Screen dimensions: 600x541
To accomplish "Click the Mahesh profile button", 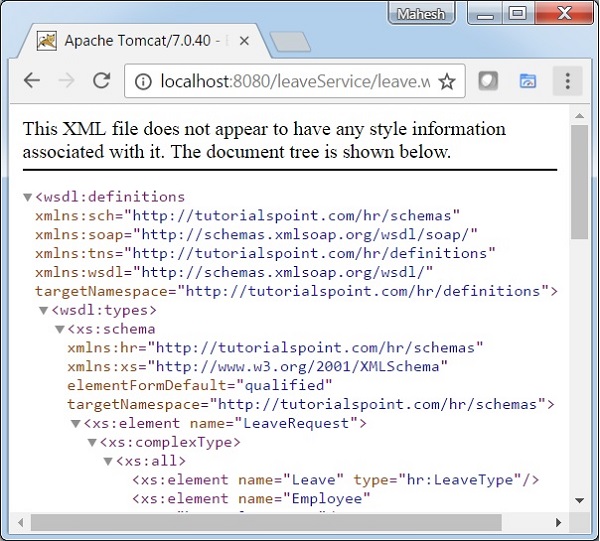I will point(421,14).
